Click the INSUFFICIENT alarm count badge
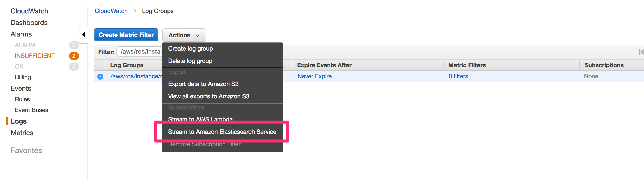Viewport: 644px width, 181px height. tap(74, 56)
